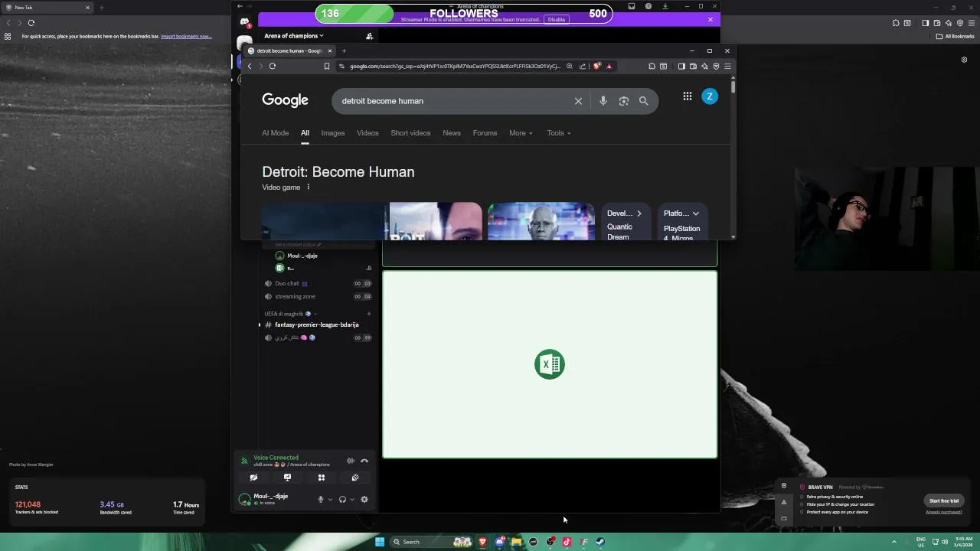Open Brave VPN shield toolbar icon
The width and height of the screenshot is (980, 551).
(716, 66)
